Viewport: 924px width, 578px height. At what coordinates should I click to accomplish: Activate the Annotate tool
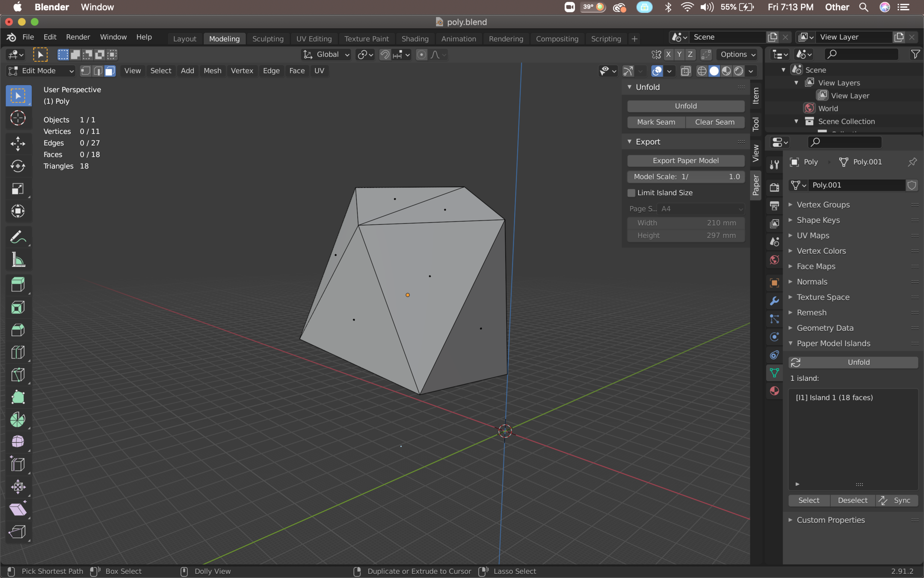click(18, 237)
